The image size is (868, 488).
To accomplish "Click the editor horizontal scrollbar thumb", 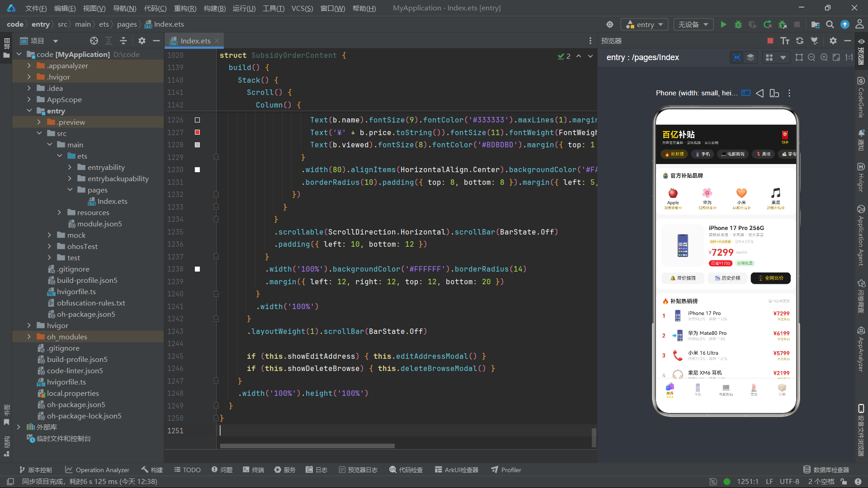I will [307, 446].
